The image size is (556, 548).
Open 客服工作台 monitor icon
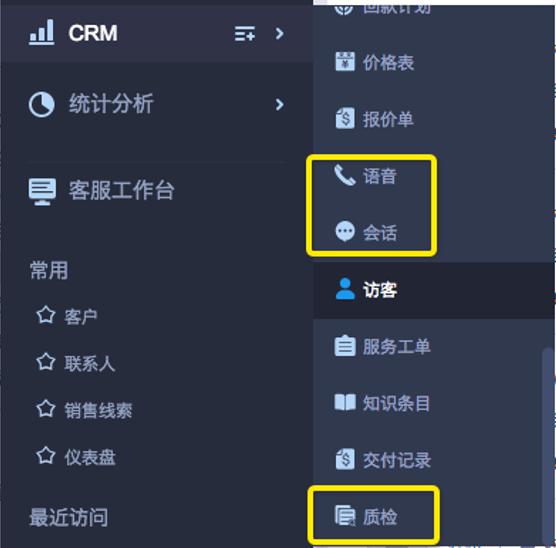point(42,191)
